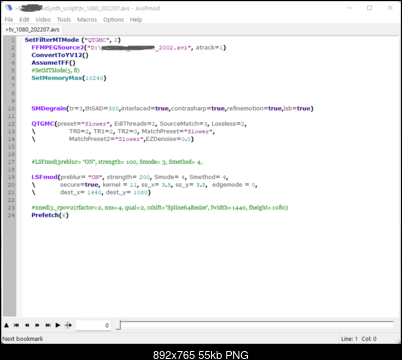Click ConvertToYV12() on line 3
The image size is (402, 360).
tap(60, 55)
